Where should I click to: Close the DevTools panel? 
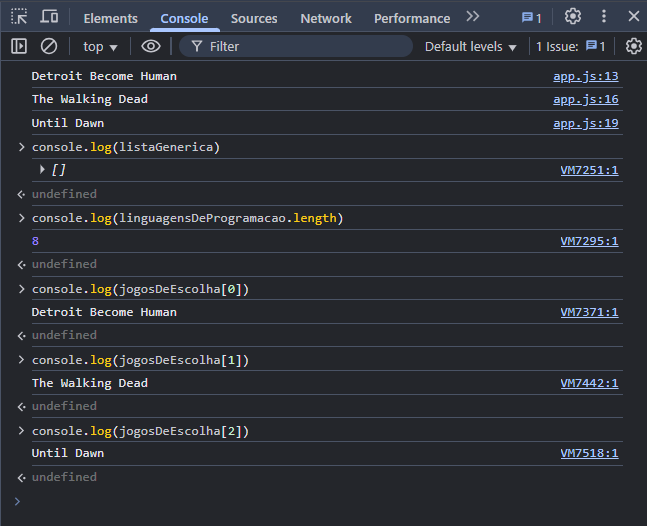632,17
